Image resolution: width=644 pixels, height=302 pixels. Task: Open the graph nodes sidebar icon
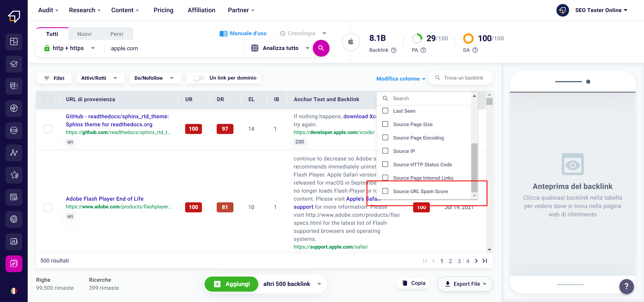point(14,153)
